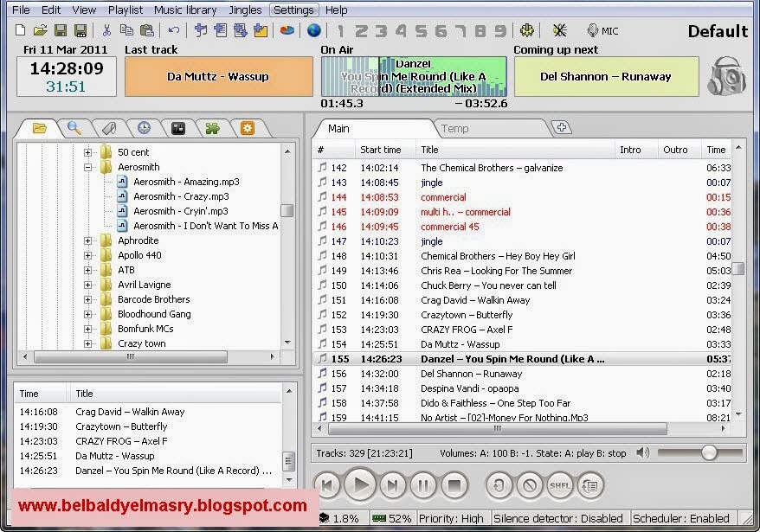This screenshot has width=760, height=532.
Task: Click the New playlist icon
Action: [x=21, y=30]
